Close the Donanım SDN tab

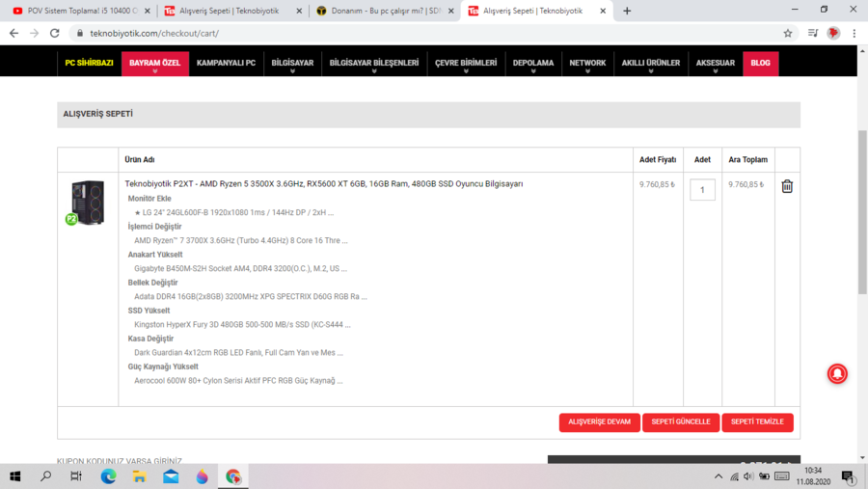tap(450, 11)
